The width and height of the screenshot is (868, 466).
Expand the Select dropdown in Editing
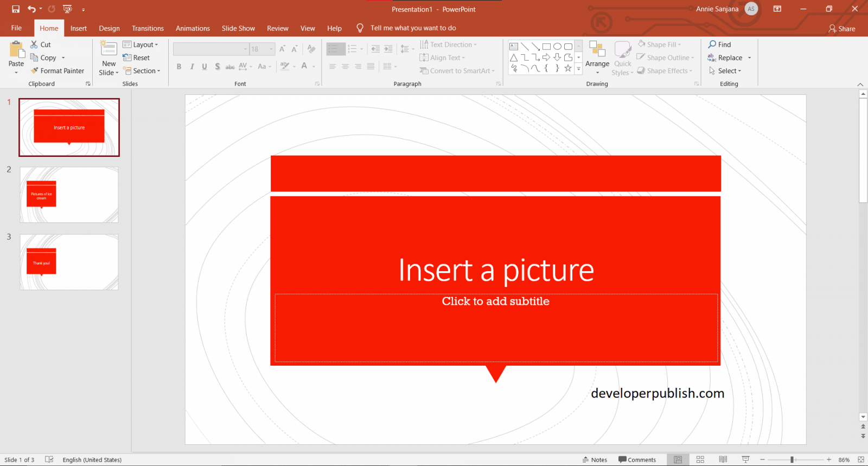tap(725, 71)
